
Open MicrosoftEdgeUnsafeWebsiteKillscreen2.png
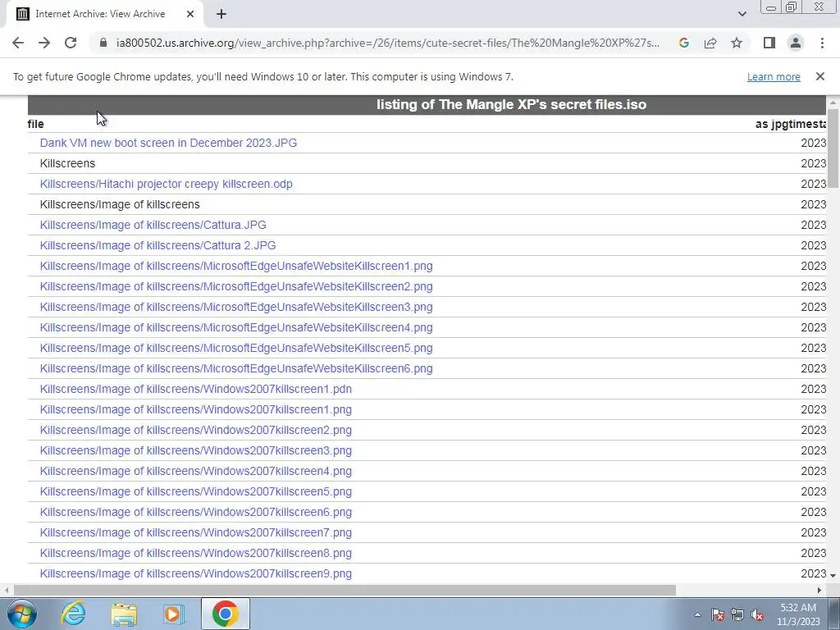(x=236, y=286)
